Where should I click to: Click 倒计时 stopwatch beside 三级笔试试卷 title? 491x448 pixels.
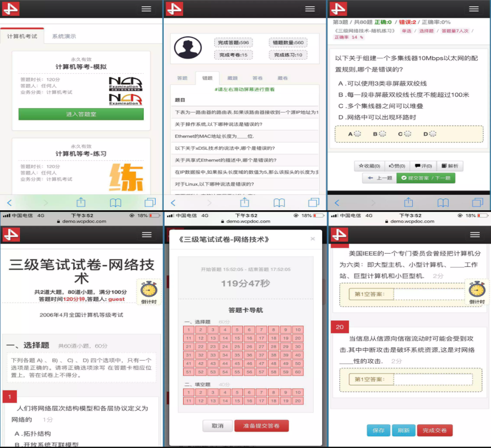click(148, 292)
